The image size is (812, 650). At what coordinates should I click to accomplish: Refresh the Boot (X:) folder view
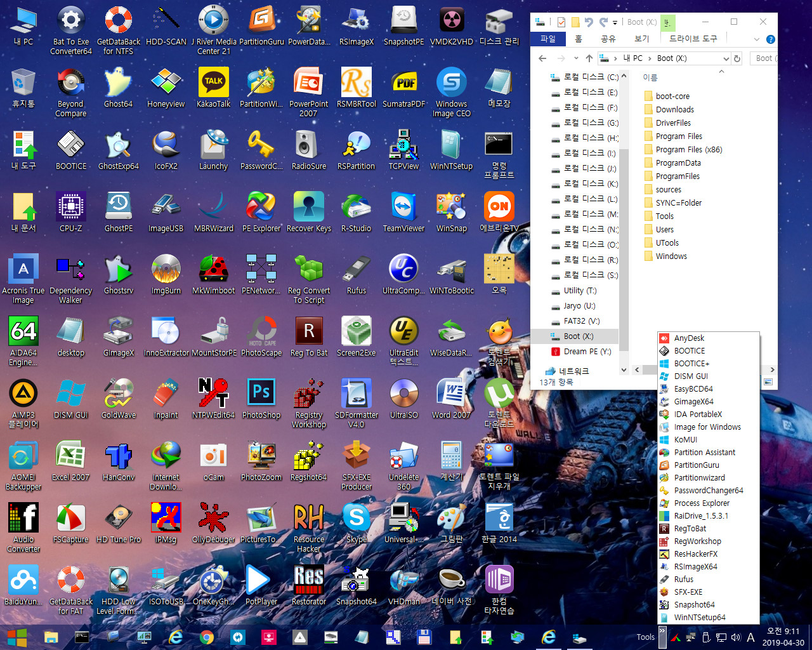[737, 58]
